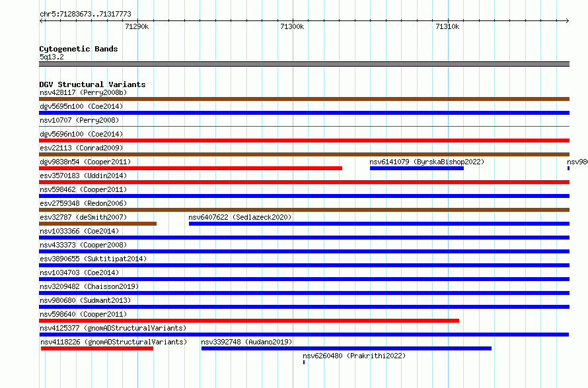588x388 pixels.
Task: Click the nsv598462 (Cooper2011) label
Action: (x=83, y=189)
